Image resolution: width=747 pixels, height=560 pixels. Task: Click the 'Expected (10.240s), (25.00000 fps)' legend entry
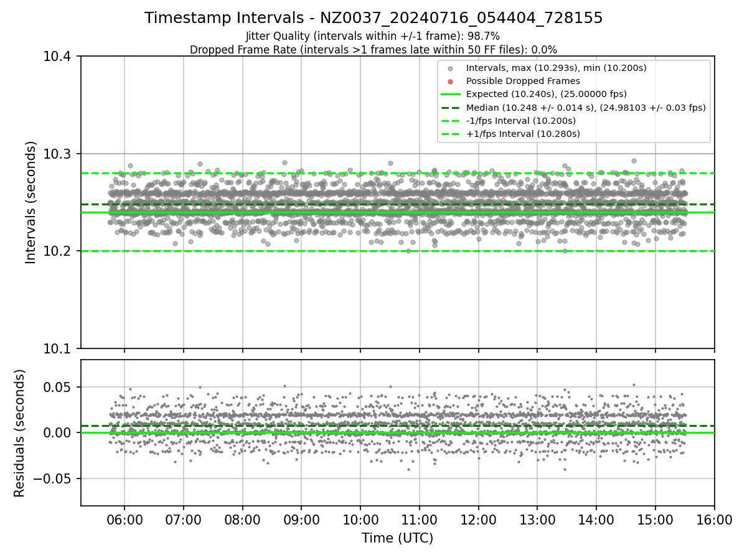547,94
